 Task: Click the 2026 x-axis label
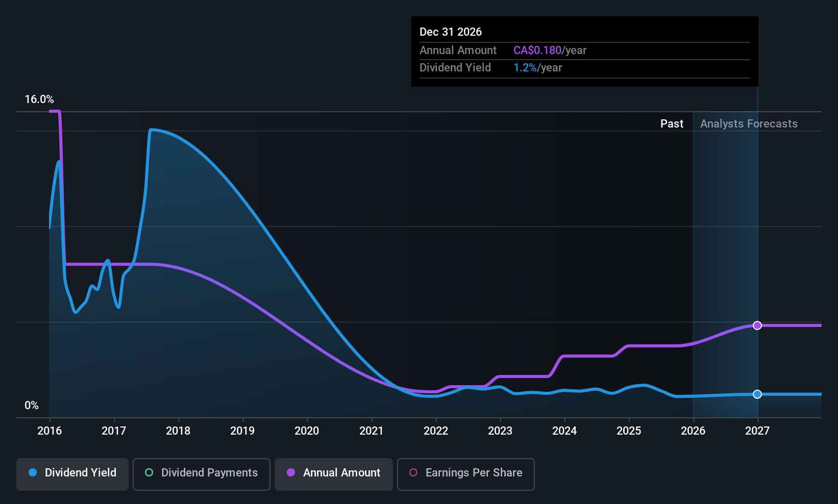693,431
